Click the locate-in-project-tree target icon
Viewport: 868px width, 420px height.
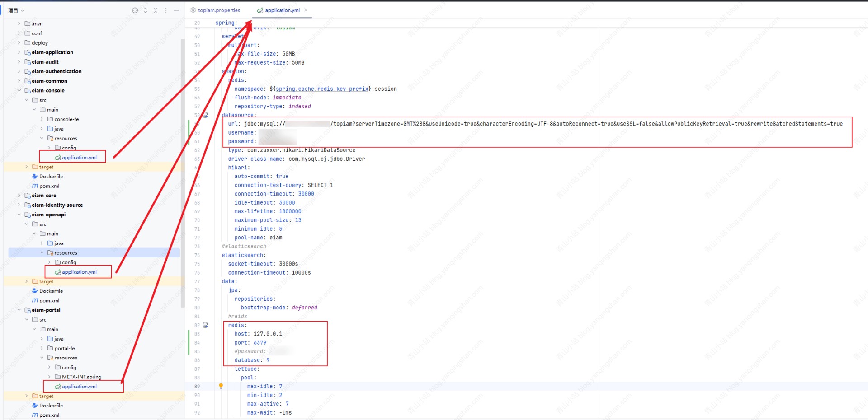point(135,10)
